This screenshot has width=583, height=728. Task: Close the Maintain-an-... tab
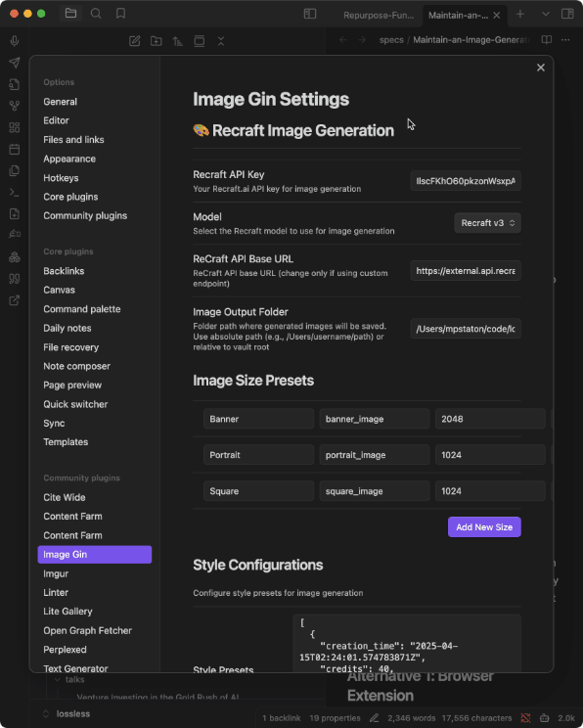coord(497,16)
